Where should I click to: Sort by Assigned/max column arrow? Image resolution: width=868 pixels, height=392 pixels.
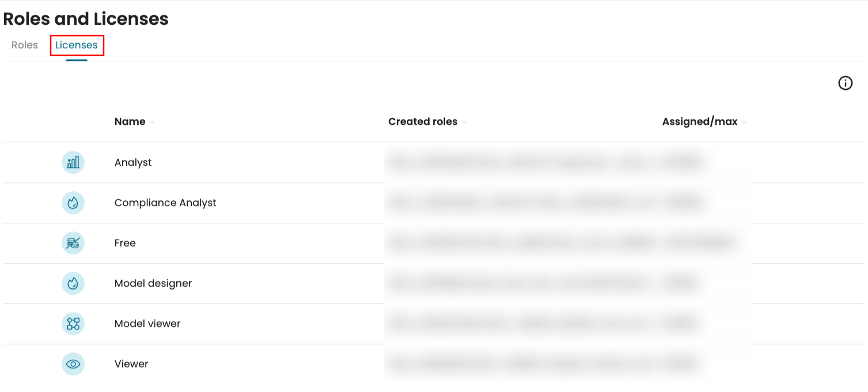pos(744,123)
